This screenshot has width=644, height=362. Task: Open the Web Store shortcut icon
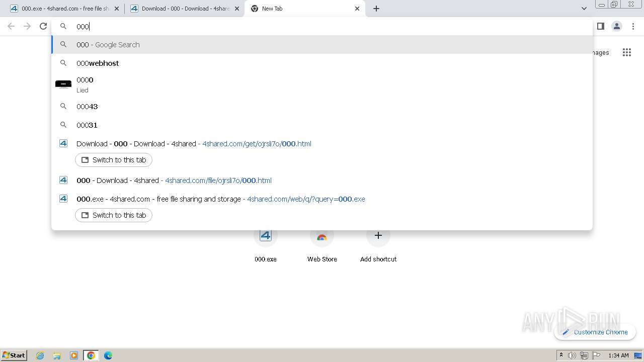[322, 235]
